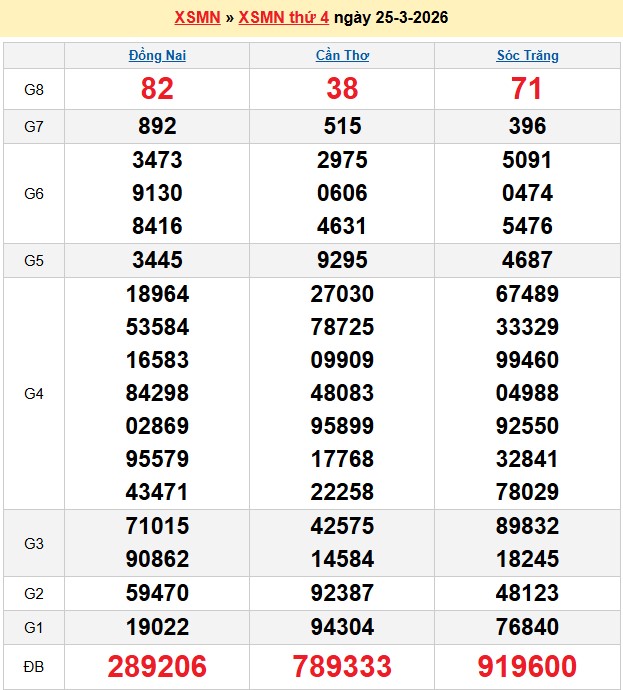Click the G6 row label

click(34, 193)
